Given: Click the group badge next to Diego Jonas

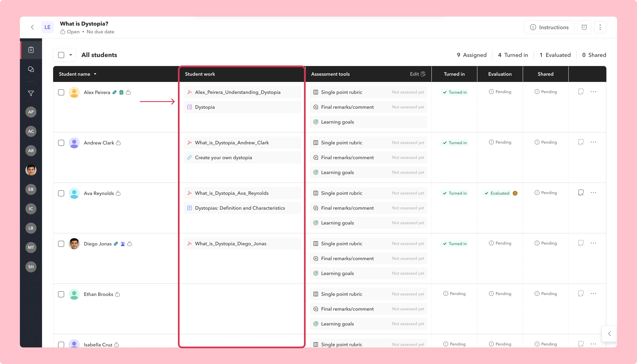Looking at the screenshot, I should [x=123, y=244].
